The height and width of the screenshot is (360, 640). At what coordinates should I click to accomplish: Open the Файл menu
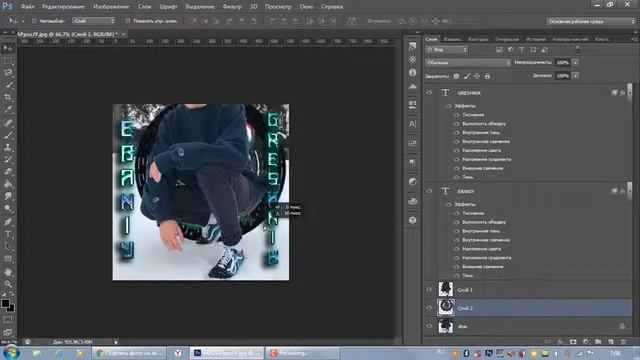(x=27, y=7)
